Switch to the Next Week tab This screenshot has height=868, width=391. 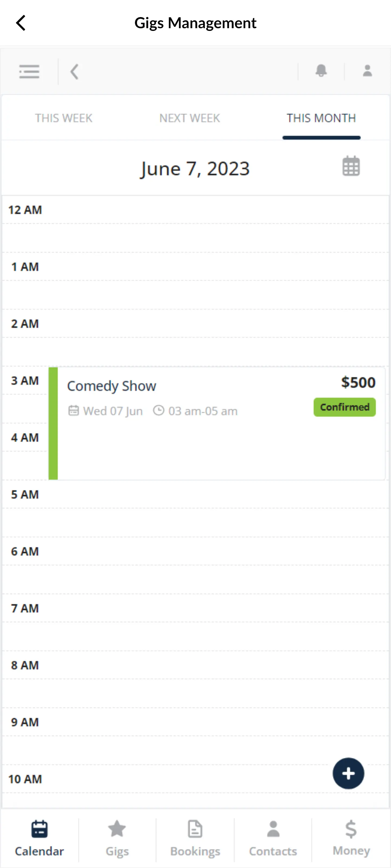pyautogui.click(x=190, y=118)
